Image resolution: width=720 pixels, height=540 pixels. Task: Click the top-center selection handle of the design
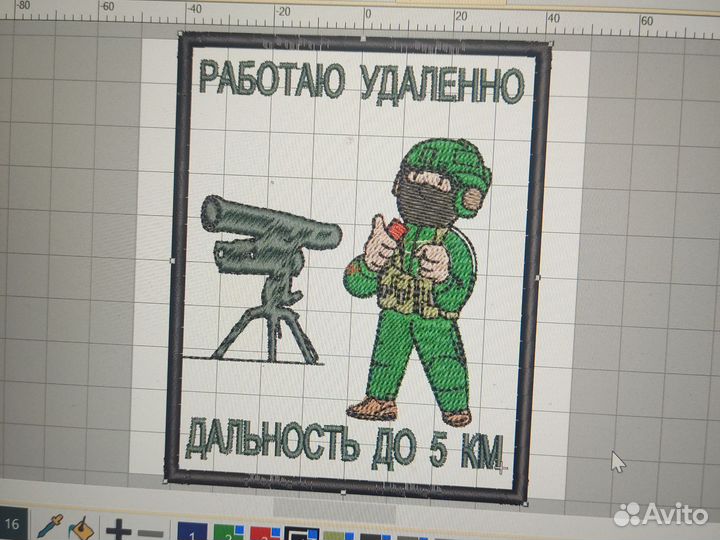pyautogui.click(x=363, y=39)
